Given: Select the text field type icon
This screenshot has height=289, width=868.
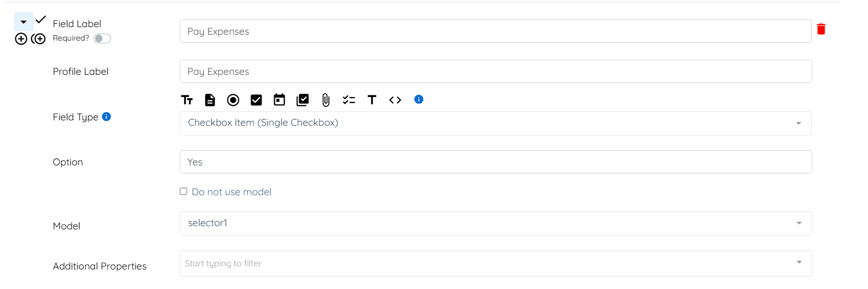Looking at the screenshot, I should click(187, 100).
